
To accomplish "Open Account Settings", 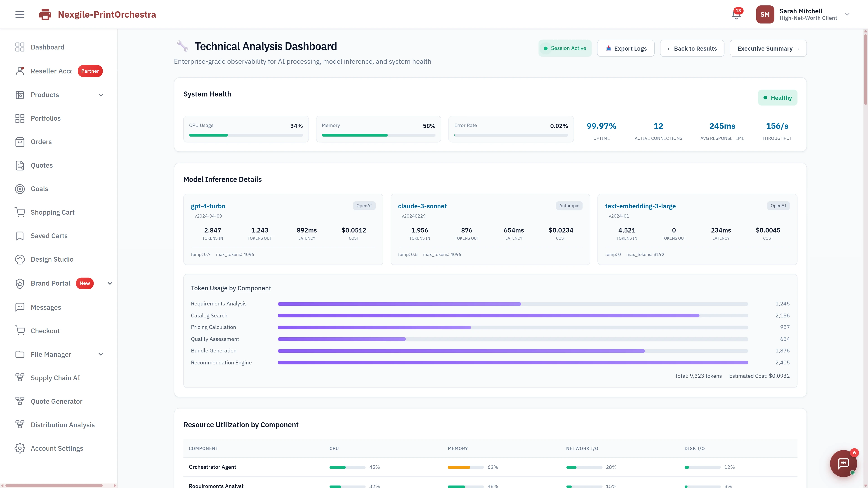I will pyautogui.click(x=57, y=448).
